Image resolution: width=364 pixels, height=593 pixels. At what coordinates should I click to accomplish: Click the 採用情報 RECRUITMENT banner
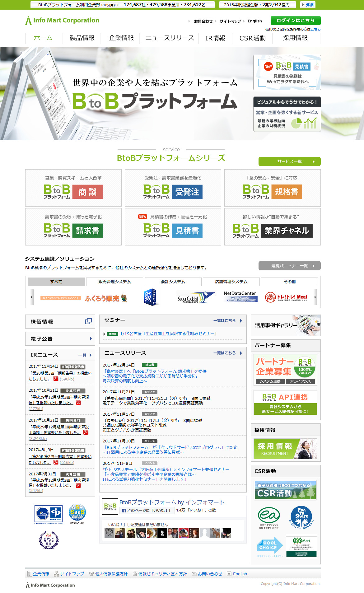coord(285,449)
